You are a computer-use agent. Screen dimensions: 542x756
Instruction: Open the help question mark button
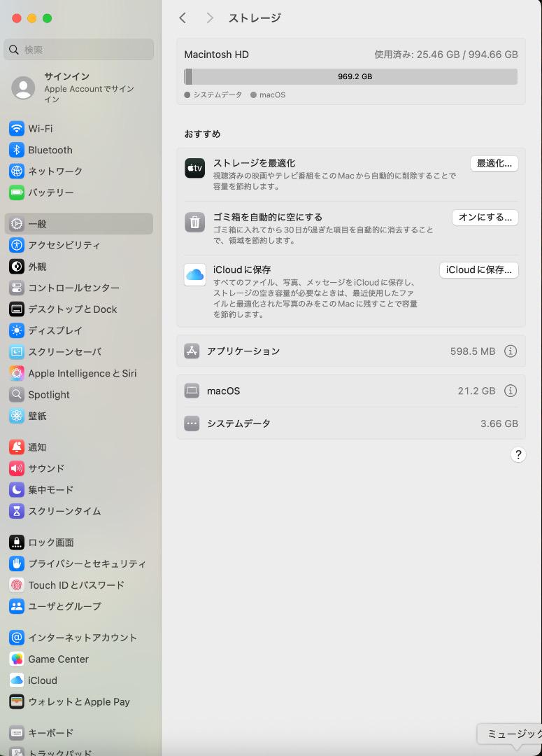click(x=518, y=454)
